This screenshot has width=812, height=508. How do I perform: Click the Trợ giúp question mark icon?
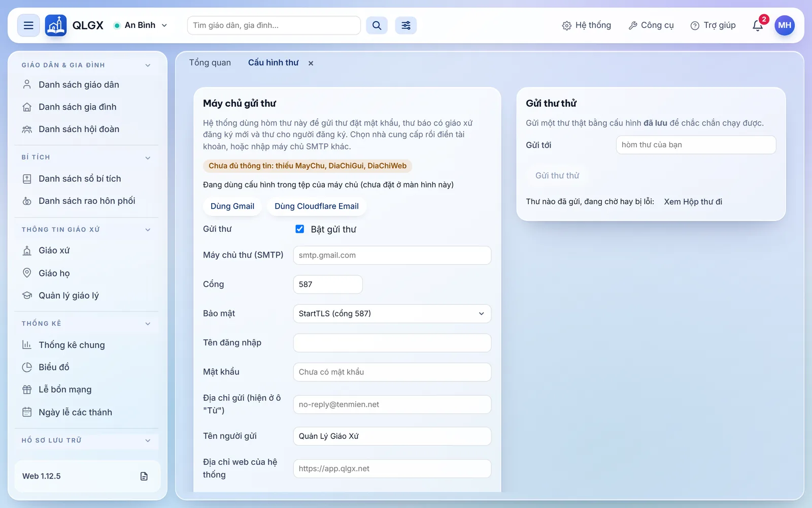(x=695, y=25)
